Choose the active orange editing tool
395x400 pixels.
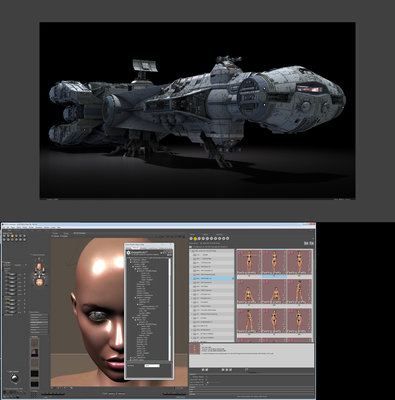point(12,236)
